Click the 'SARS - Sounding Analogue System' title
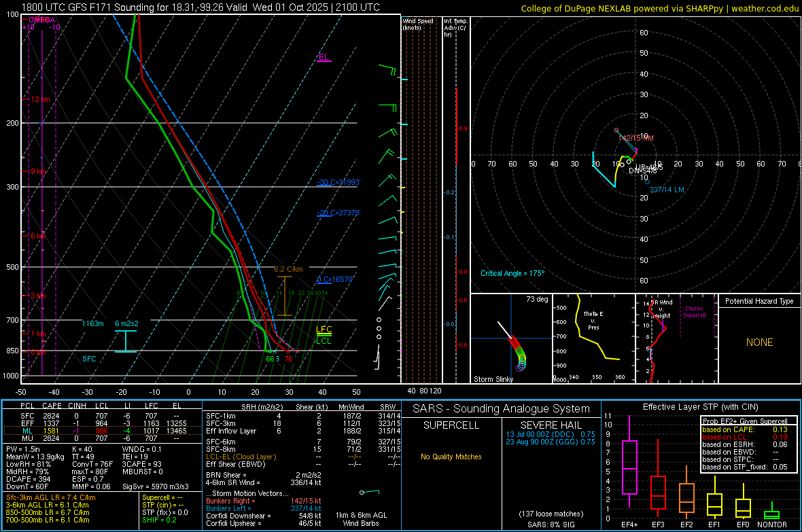 pos(501,409)
